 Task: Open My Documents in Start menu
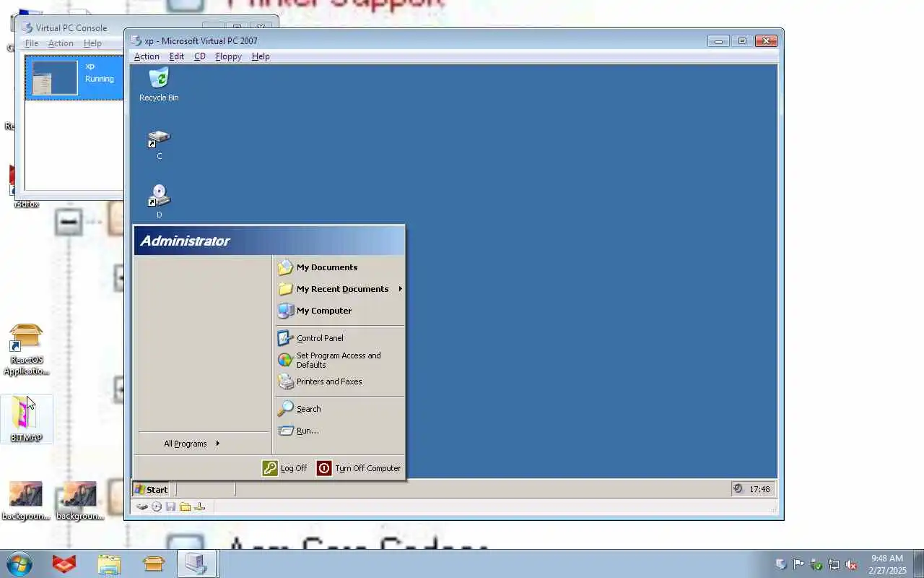[x=327, y=267]
